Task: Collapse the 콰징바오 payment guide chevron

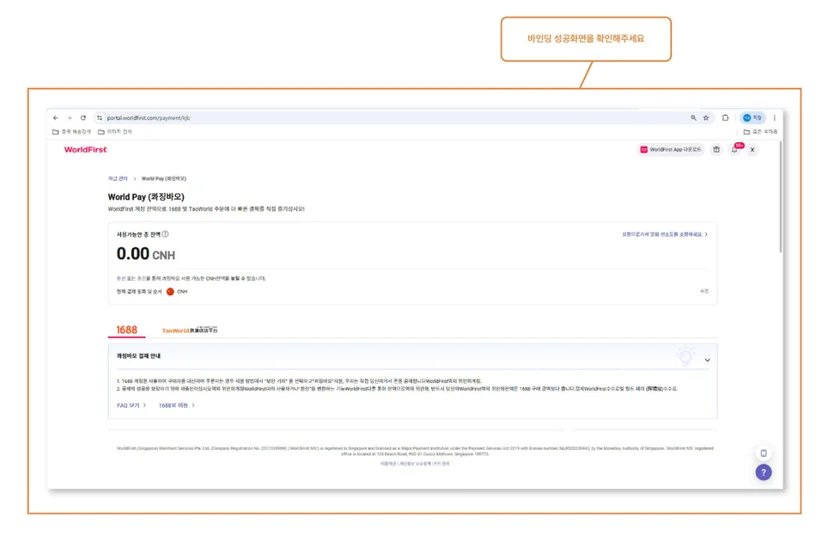Action: [707, 360]
